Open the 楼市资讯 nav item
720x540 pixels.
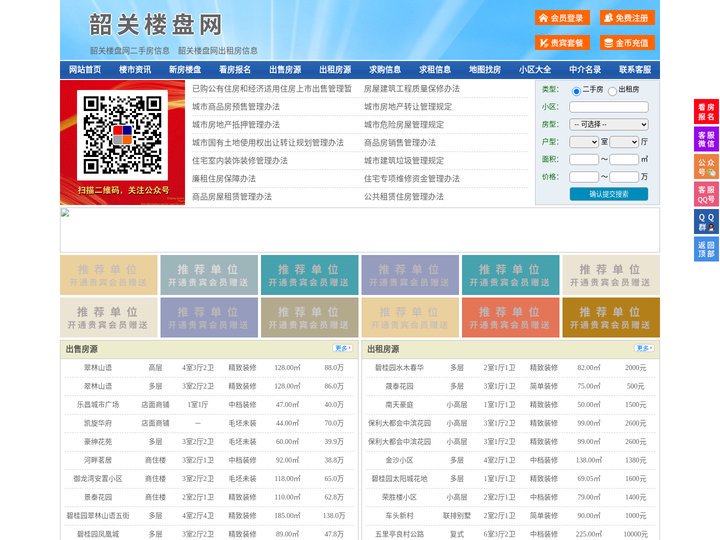(135, 70)
